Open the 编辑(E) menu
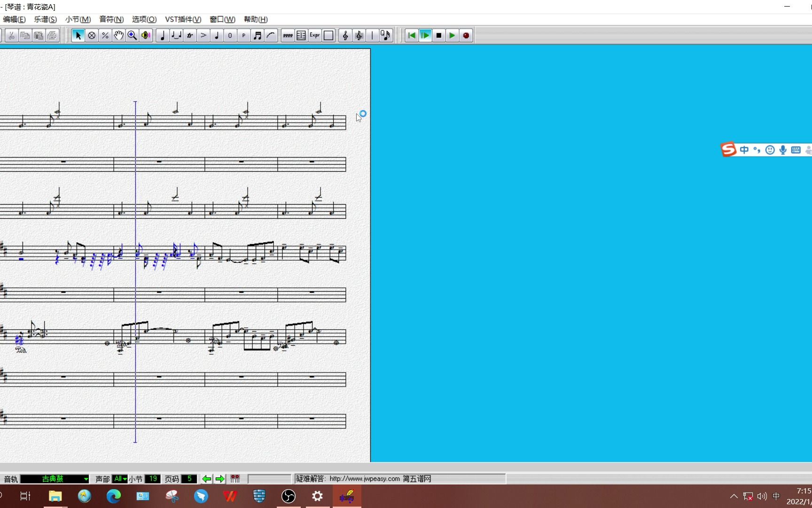Screen dimensions: 812x508 coord(14,19)
